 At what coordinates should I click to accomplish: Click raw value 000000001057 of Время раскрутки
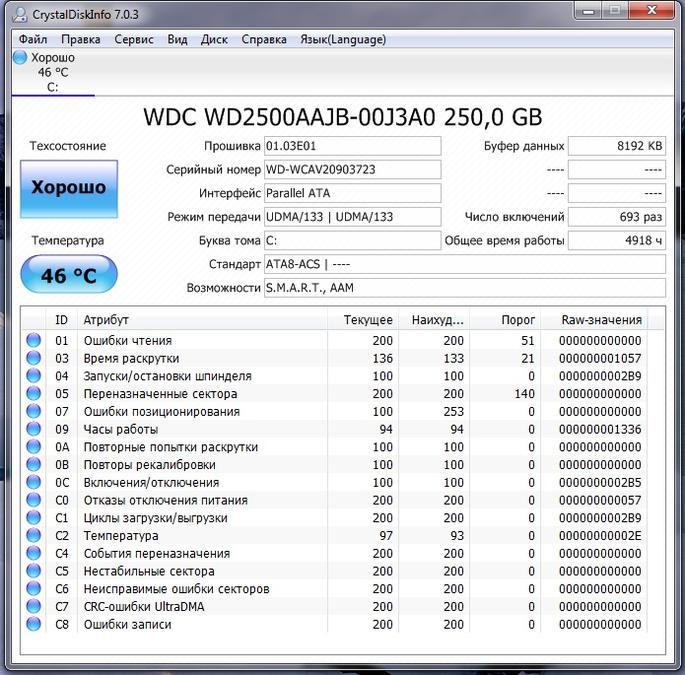pos(600,358)
